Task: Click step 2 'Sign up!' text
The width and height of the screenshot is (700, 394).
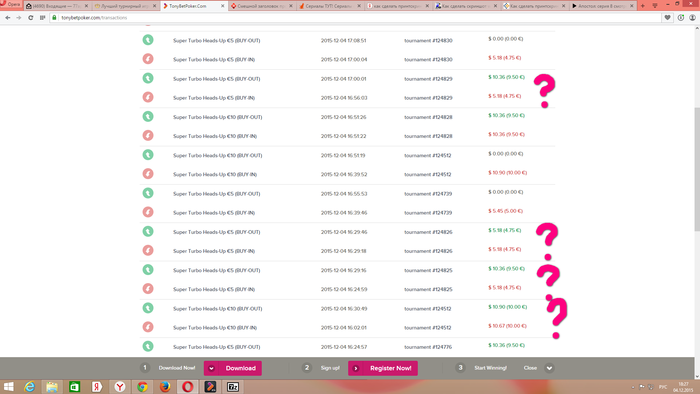Action: pyautogui.click(x=330, y=368)
